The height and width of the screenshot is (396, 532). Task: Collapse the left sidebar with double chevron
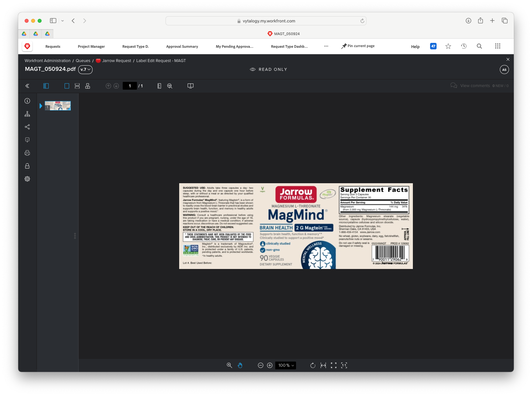pos(27,86)
